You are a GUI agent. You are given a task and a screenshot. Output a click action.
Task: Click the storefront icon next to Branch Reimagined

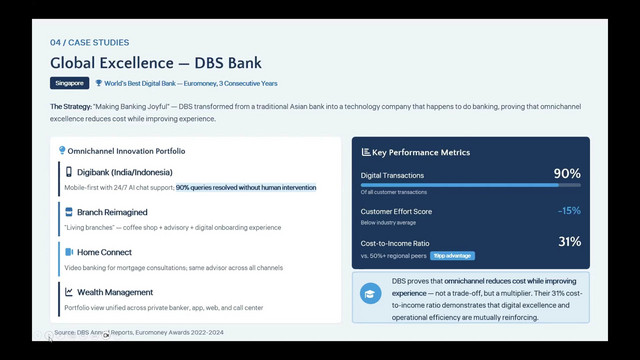click(x=69, y=212)
